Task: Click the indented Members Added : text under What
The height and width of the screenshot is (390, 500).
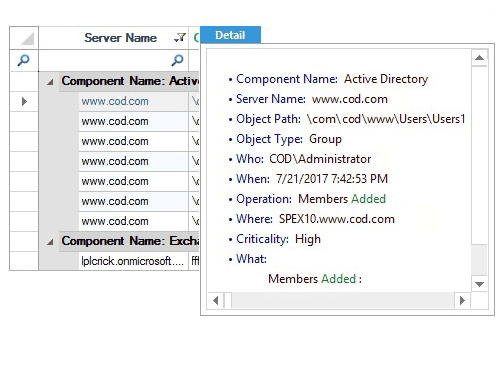Action: click(315, 279)
